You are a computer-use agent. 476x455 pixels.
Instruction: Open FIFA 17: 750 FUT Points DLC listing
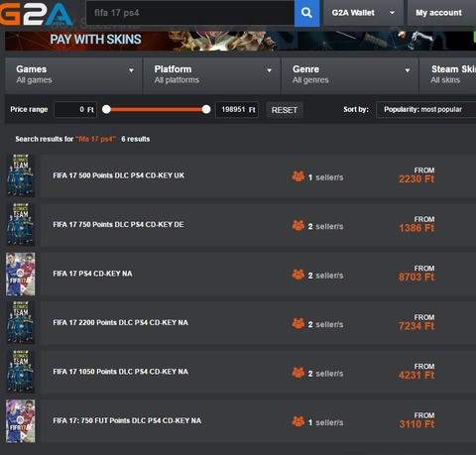pos(127,420)
